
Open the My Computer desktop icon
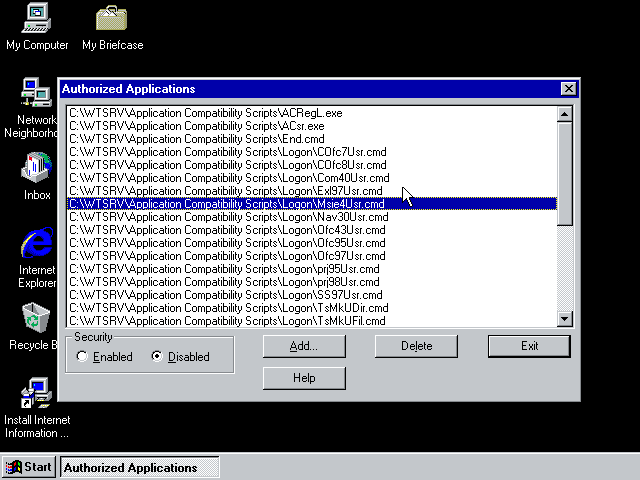[37, 19]
